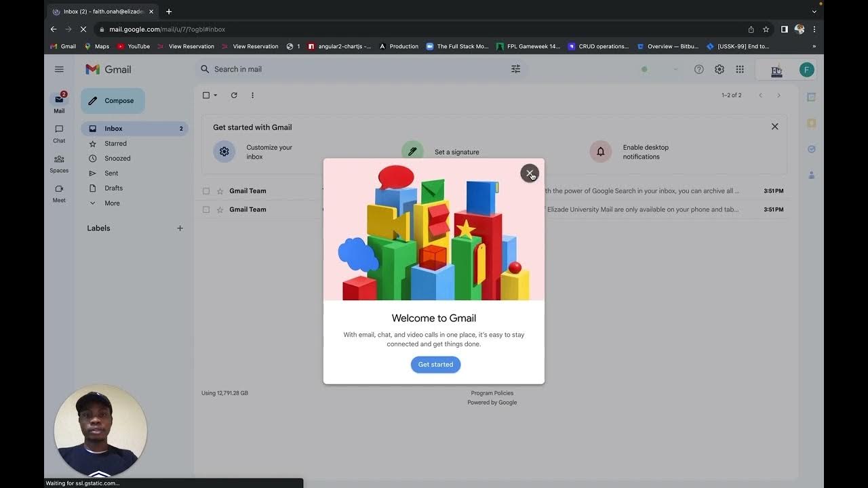Open the select dropdown arrow
This screenshot has height=488, width=868.
pyautogui.click(x=216, y=96)
